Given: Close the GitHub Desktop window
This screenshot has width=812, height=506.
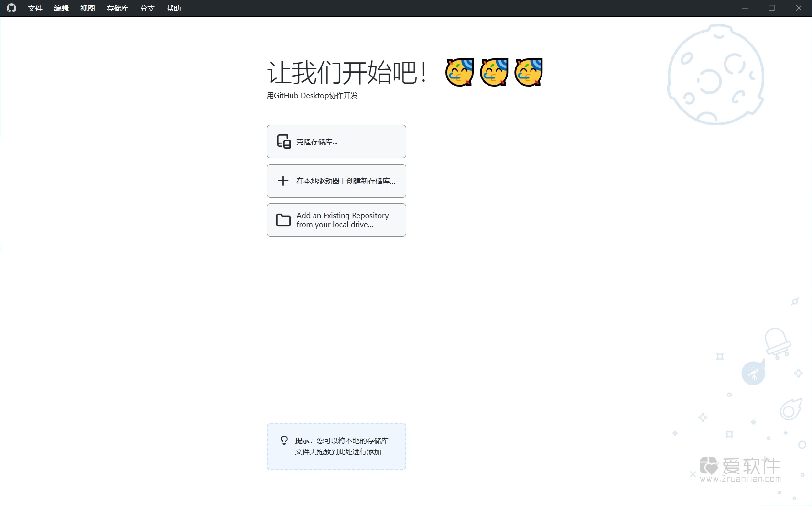Looking at the screenshot, I should point(798,8).
